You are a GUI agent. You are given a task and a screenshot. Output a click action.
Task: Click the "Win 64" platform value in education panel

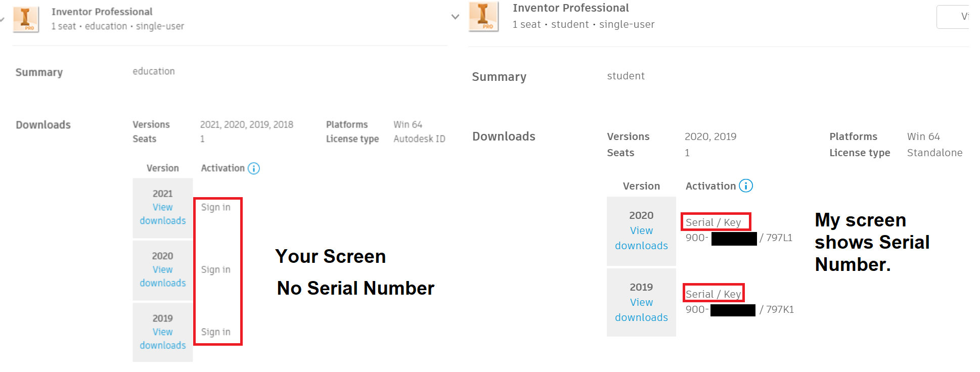[x=408, y=124]
